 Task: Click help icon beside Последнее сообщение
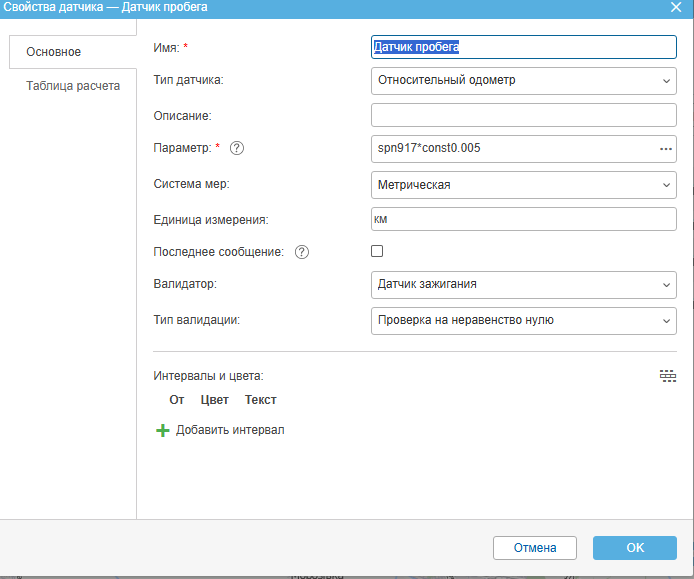point(302,252)
